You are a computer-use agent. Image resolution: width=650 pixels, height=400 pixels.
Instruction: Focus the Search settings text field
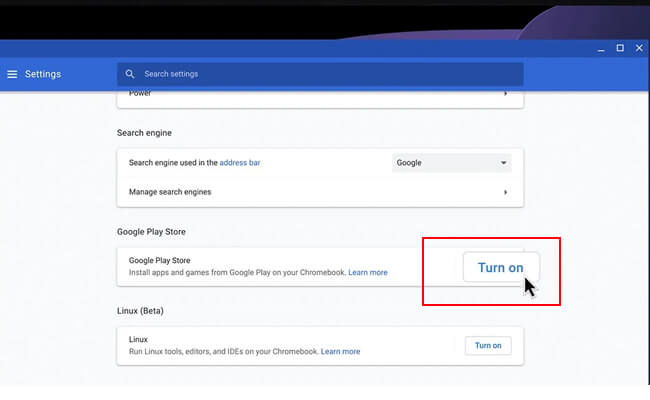point(320,74)
